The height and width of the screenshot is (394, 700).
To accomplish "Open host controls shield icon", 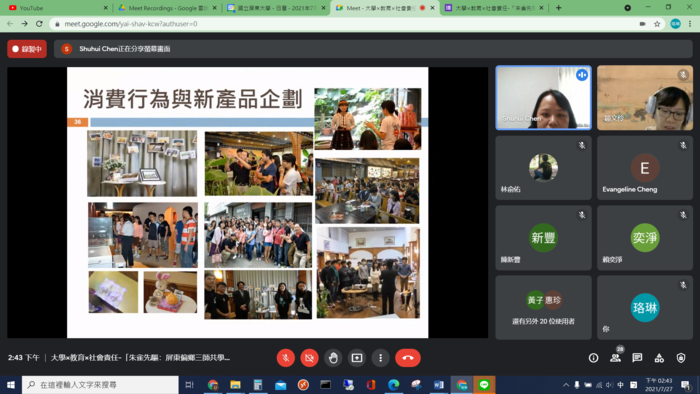I will [681, 358].
